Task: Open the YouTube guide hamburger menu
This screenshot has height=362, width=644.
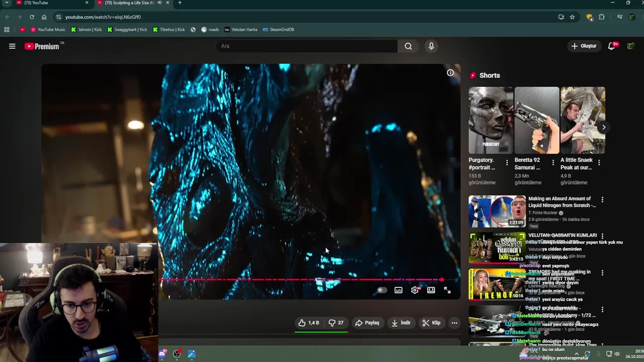Action: [x=12, y=46]
